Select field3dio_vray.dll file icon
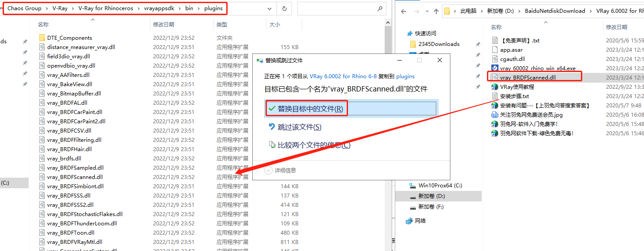 click(42, 57)
